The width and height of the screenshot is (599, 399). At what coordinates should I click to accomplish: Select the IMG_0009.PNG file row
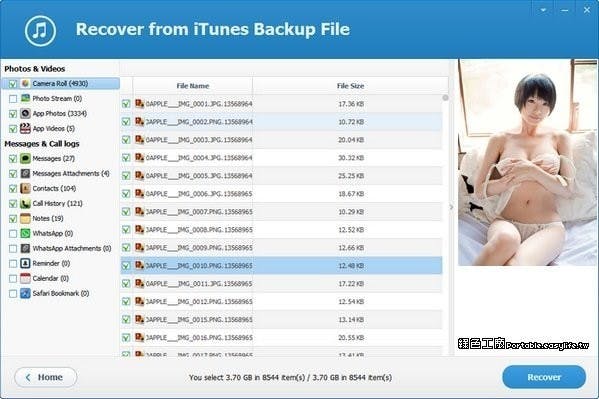point(282,247)
